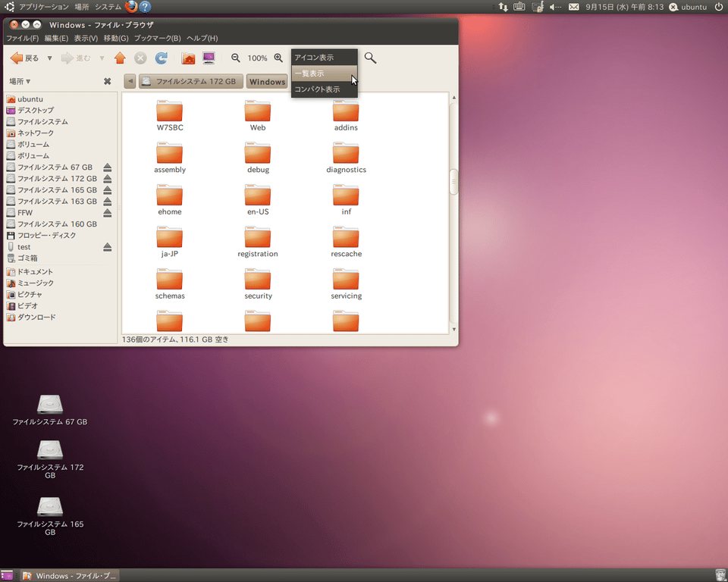Click the path bar left scroll arrow
Screen dimensions: 728x582
click(x=130, y=81)
